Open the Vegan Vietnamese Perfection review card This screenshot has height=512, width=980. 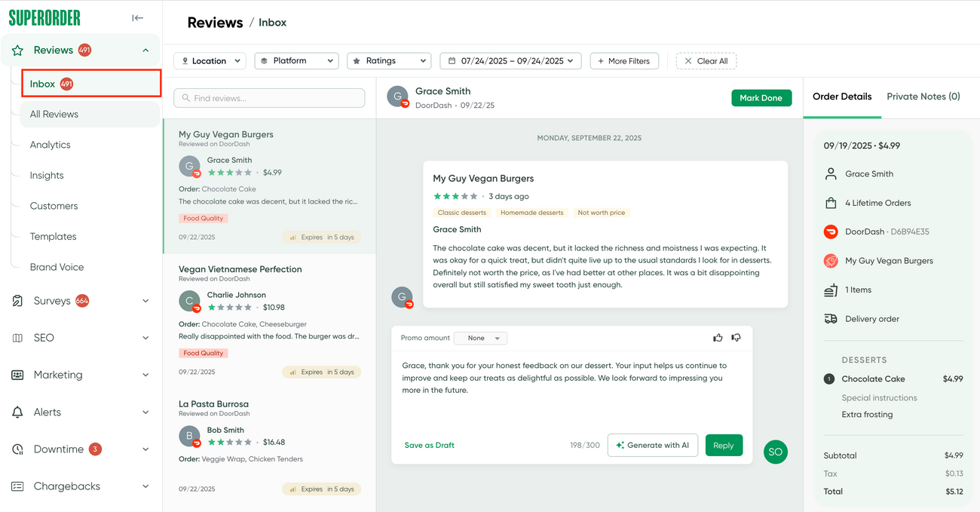[x=269, y=320]
